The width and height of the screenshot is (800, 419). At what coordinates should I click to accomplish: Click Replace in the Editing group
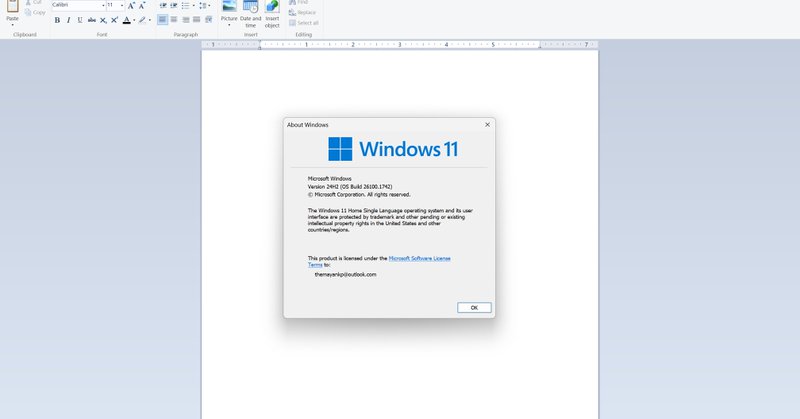(302, 12)
